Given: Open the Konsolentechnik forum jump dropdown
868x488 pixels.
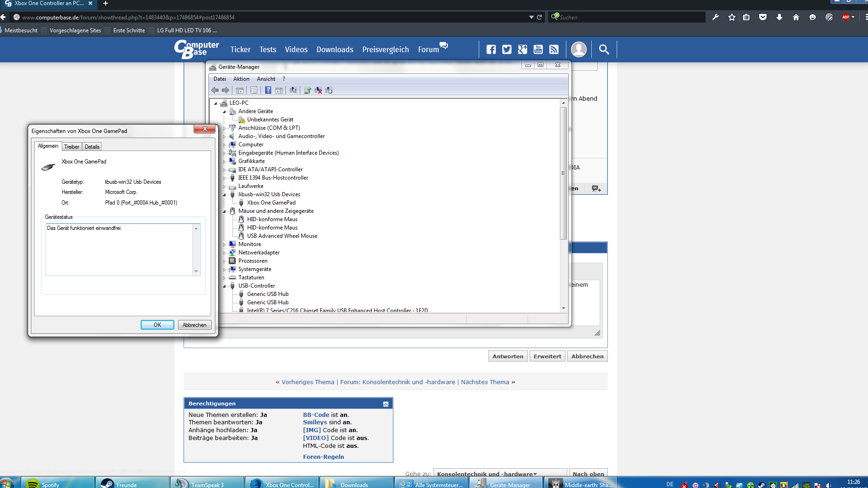Looking at the screenshot, I should [500, 474].
